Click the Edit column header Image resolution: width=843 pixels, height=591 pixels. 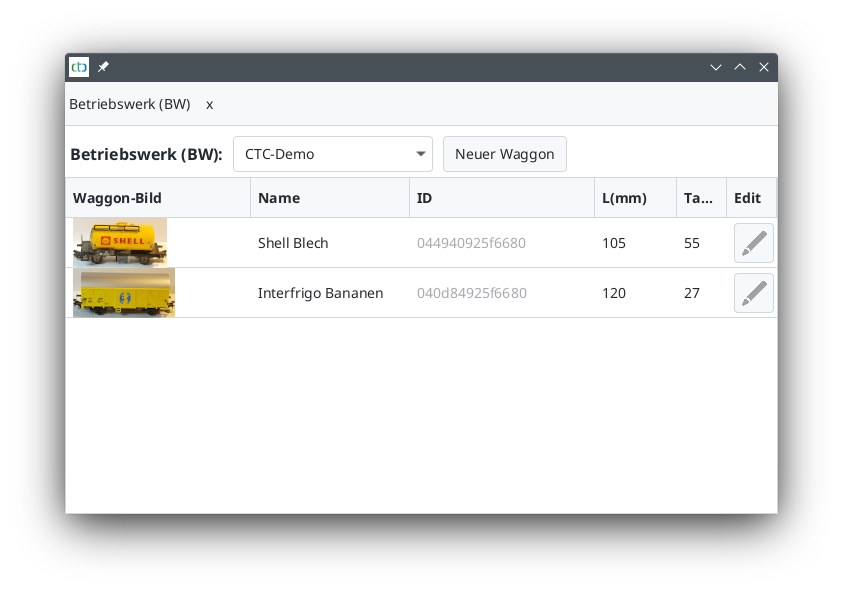(748, 198)
